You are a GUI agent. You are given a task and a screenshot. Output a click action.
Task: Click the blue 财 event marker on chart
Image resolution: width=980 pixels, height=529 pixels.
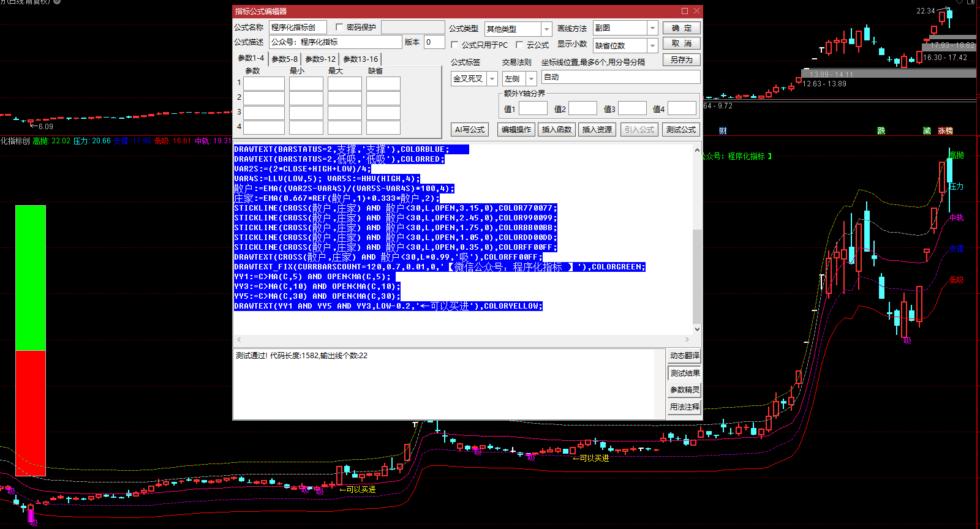pyautogui.click(x=723, y=131)
